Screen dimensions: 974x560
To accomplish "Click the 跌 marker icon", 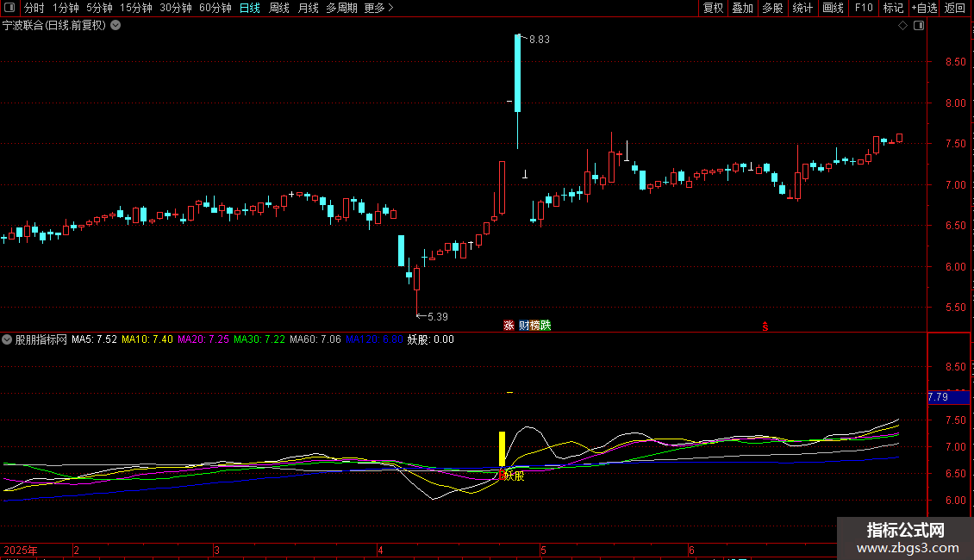I will tap(546, 326).
